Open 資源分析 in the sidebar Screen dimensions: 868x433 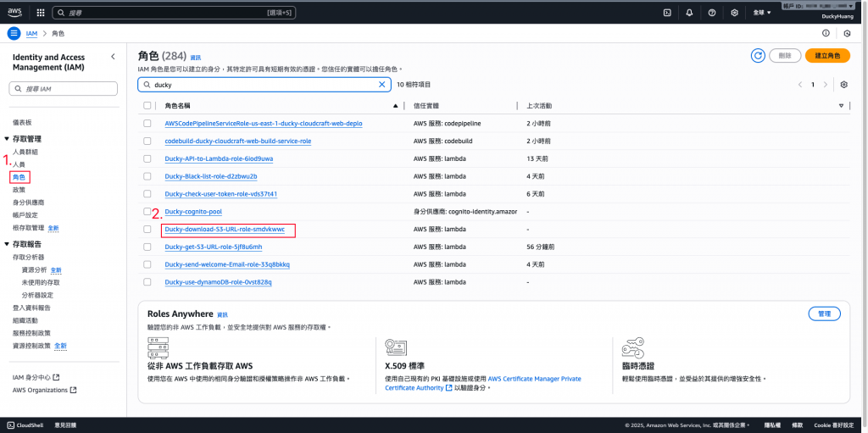click(x=34, y=269)
